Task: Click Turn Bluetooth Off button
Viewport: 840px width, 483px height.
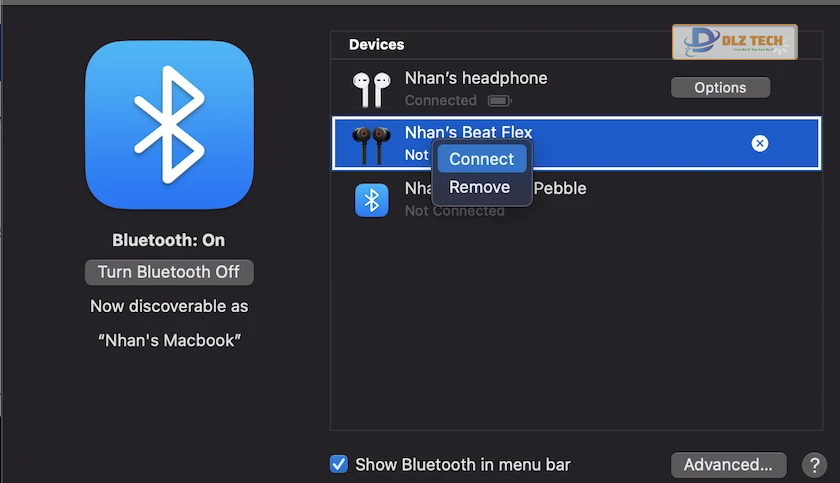Action: 169,272
